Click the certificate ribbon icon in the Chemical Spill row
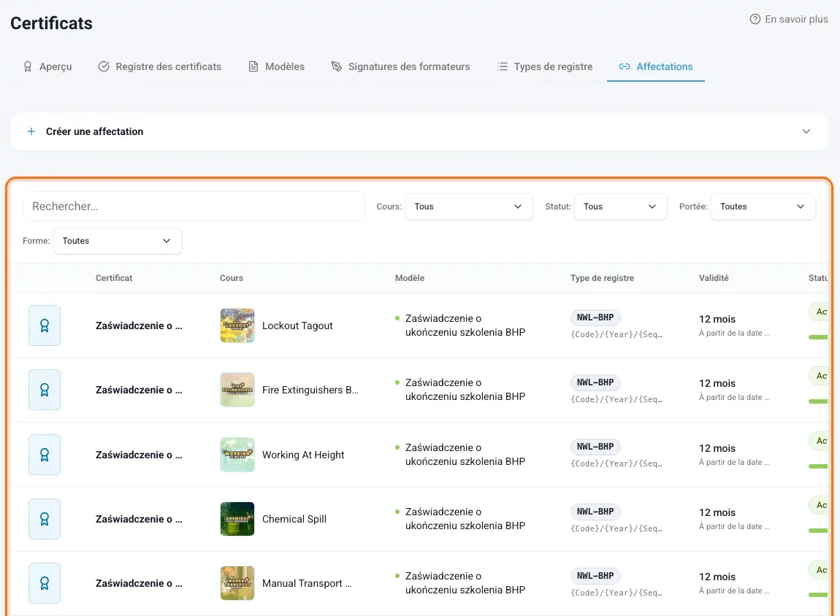 [45, 519]
